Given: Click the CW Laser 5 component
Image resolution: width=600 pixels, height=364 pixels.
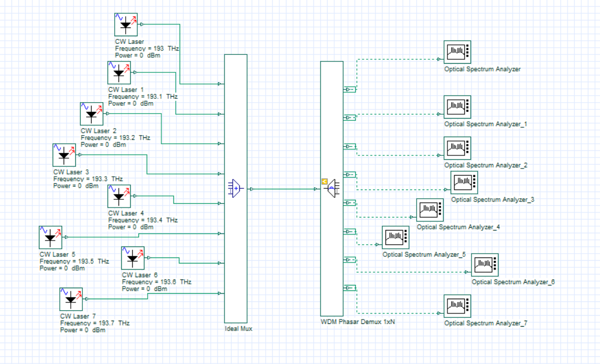Looking at the screenshot, I should 51,238.
